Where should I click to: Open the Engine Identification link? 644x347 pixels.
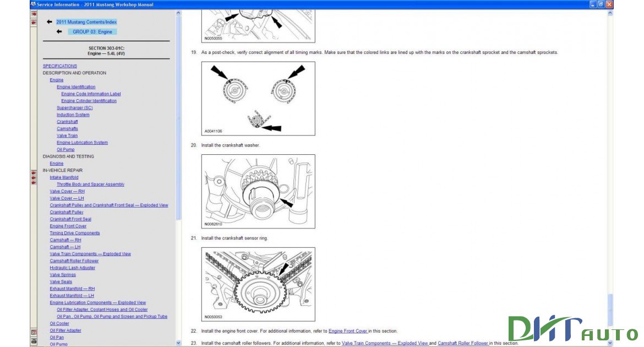click(76, 87)
